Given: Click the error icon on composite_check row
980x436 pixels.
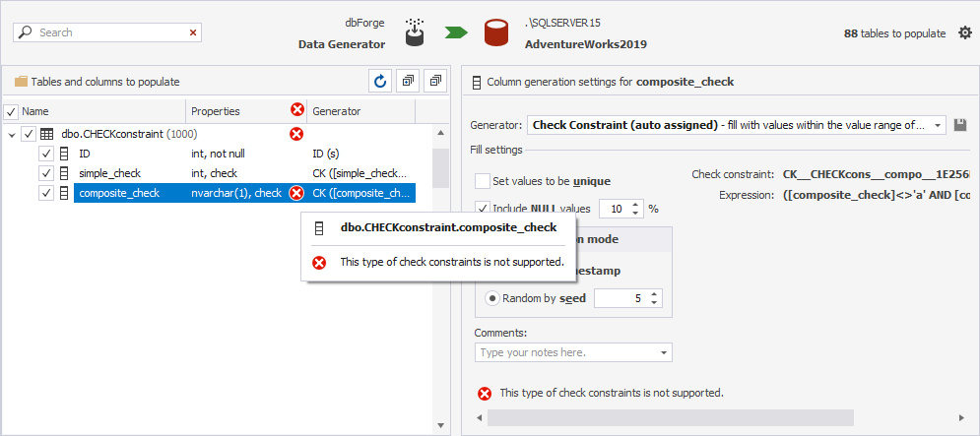Looking at the screenshot, I should [296, 193].
